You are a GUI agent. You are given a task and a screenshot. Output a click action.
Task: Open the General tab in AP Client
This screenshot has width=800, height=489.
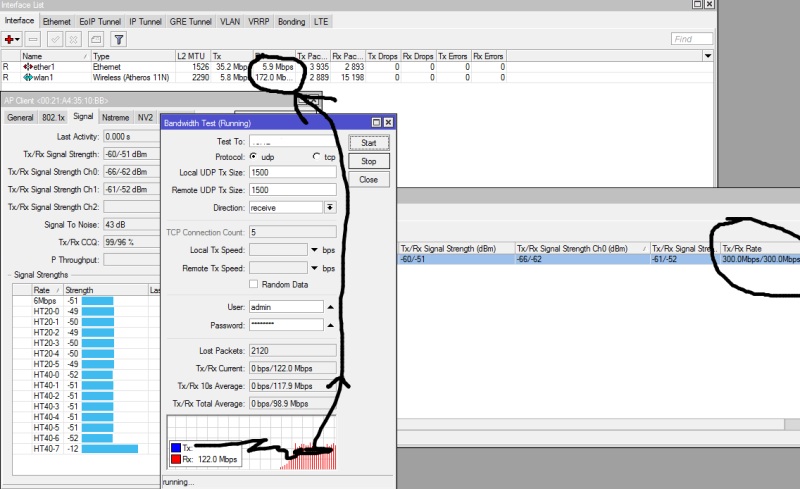pyautogui.click(x=20, y=117)
